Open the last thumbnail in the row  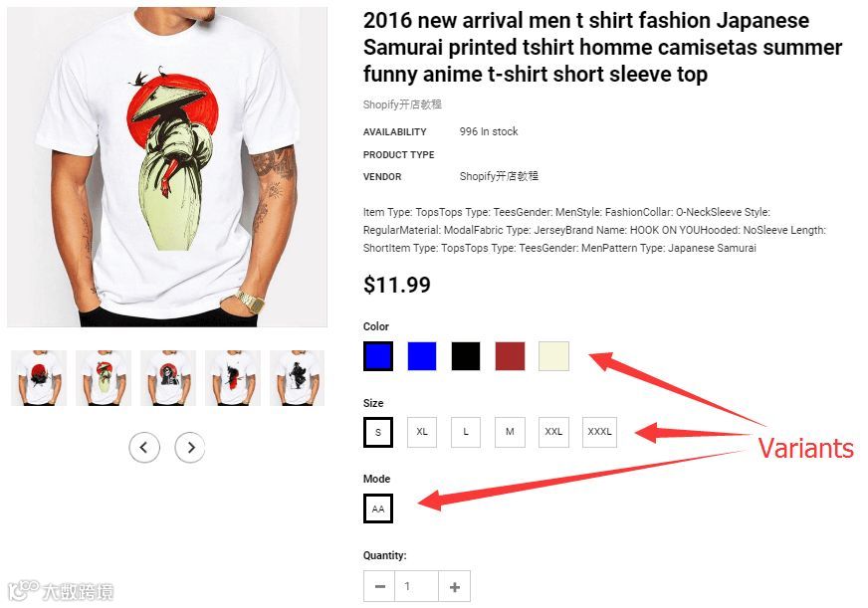298,378
